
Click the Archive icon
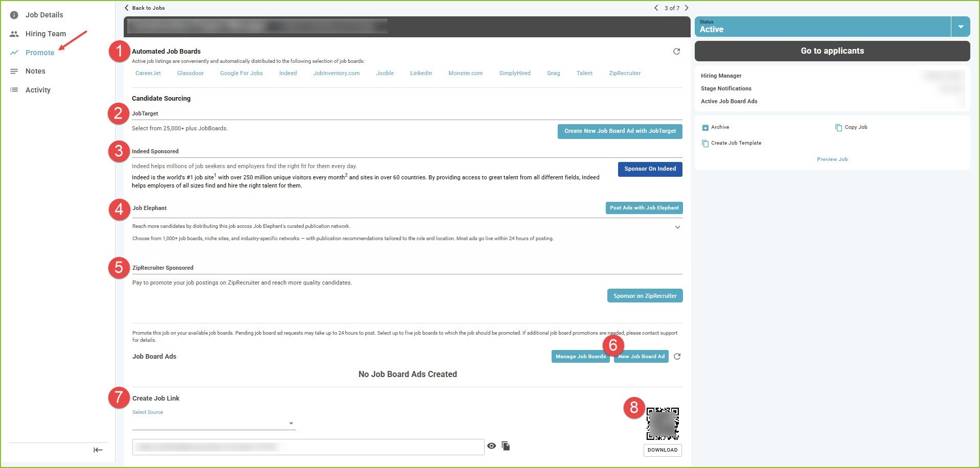coord(705,128)
